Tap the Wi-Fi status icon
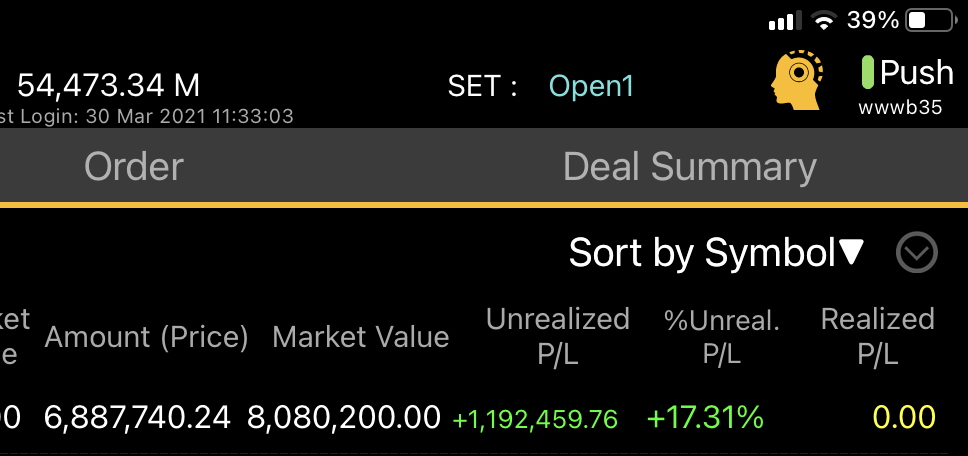Screen dimensions: 968x456 (x=824, y=20)
